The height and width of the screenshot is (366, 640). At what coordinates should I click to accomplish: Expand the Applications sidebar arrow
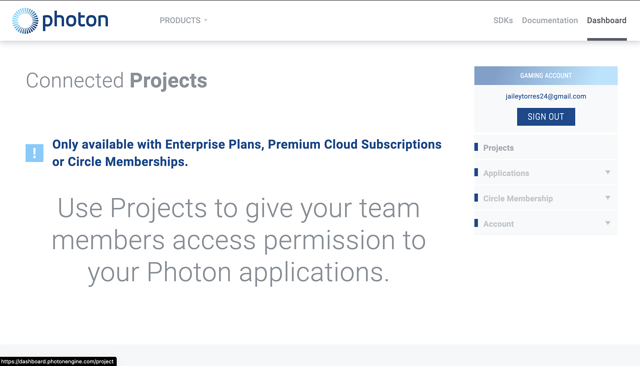tap(608, 172)
